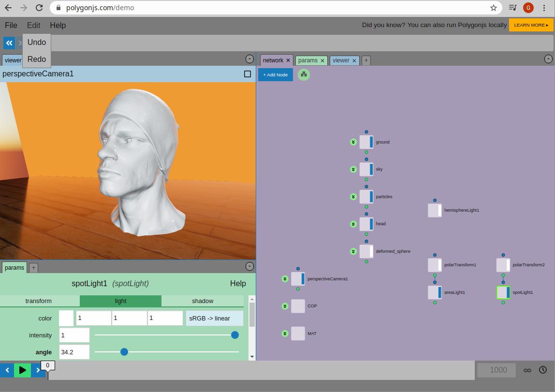555x392 pixels.
Task: Expand the ground node chevron
Action: click(353, 142)
